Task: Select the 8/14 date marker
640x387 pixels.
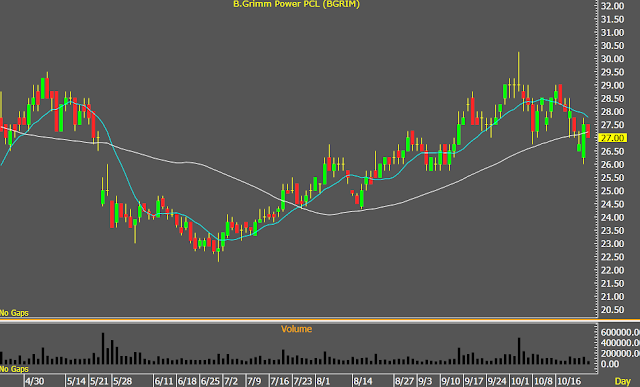Action: [363, 381]
